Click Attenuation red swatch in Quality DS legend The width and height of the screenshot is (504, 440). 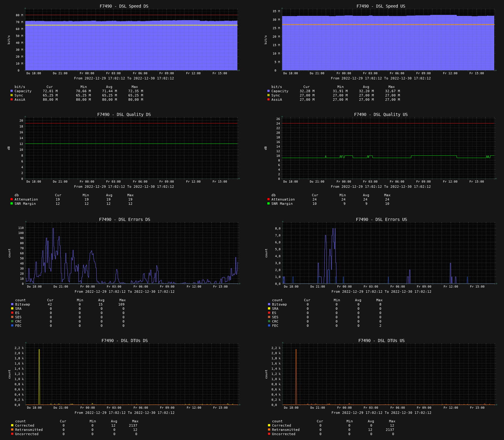pyautogui.click(x=12, y=199)
